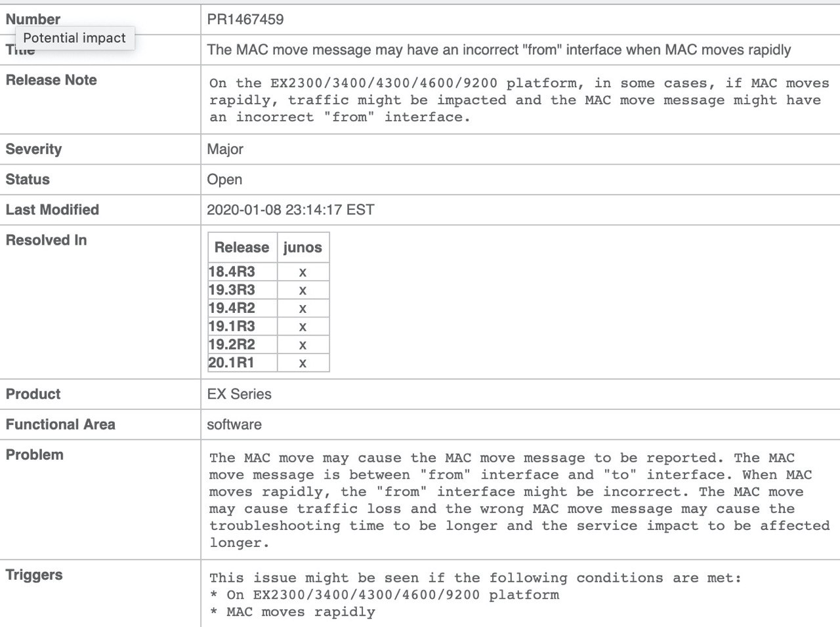The image size is (840, 627).
Task: Click the Status label
Action: (x=28, y=179)
